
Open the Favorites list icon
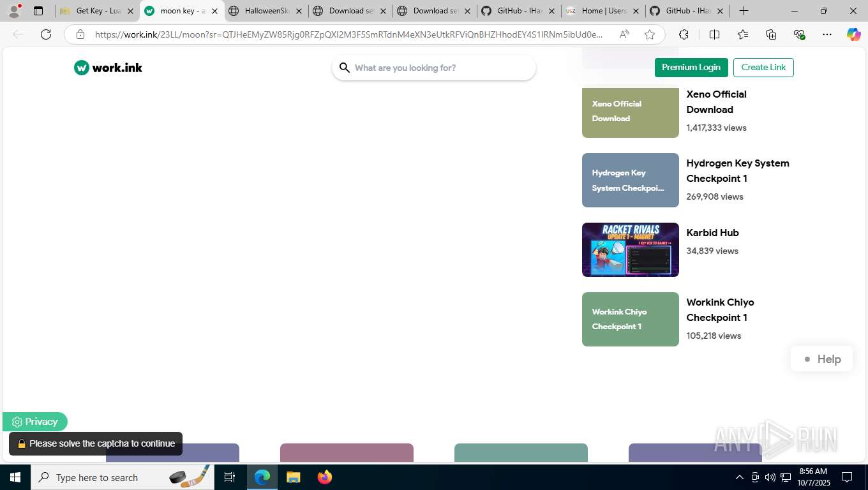(743, 34)
